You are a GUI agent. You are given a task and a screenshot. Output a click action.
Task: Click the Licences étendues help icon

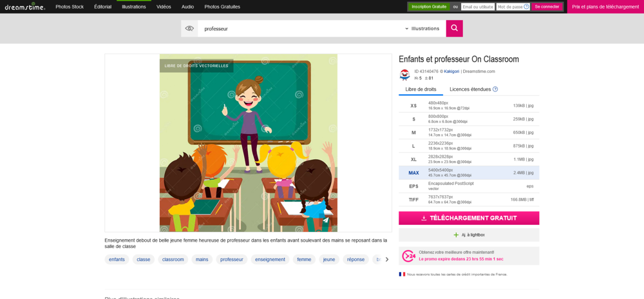point(495,89)
